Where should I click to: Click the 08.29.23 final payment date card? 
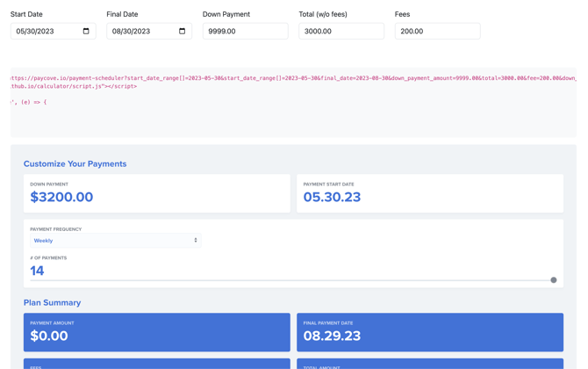[x=430, y=332]
